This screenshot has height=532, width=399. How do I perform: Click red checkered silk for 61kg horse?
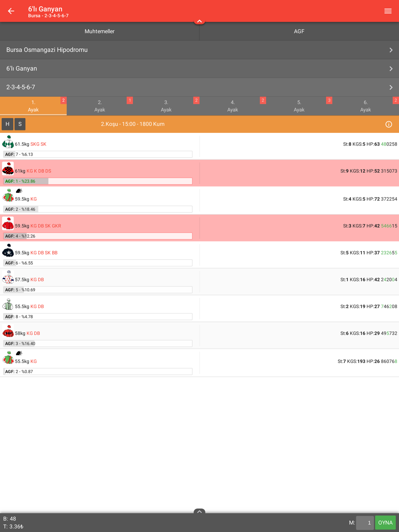(x=8, y=169)
